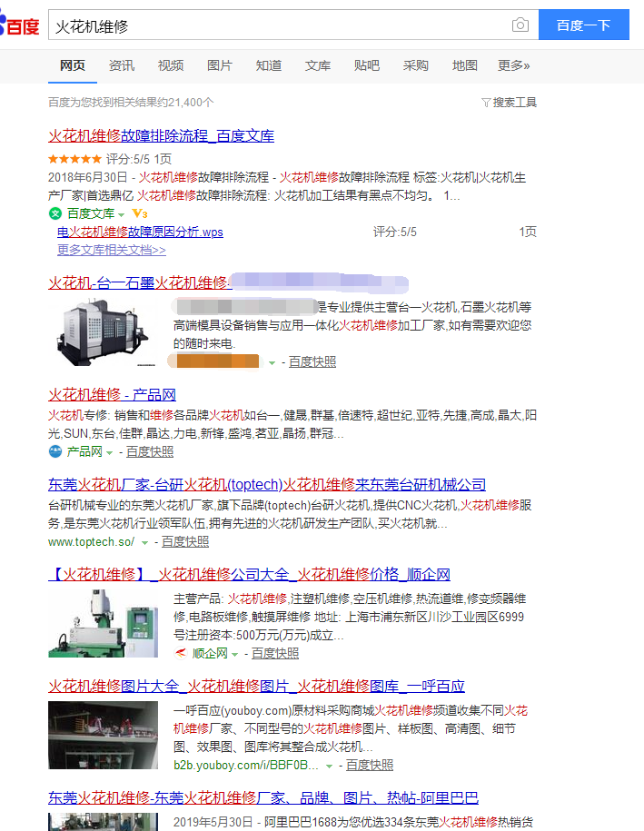Switch to the 视频 tab

[x=171, y=65]
